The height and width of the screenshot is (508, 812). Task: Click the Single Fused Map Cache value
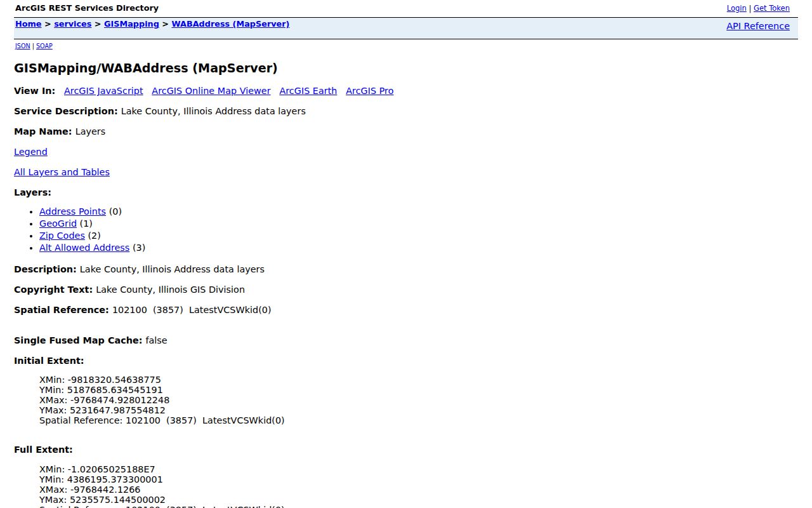[156, 340]
